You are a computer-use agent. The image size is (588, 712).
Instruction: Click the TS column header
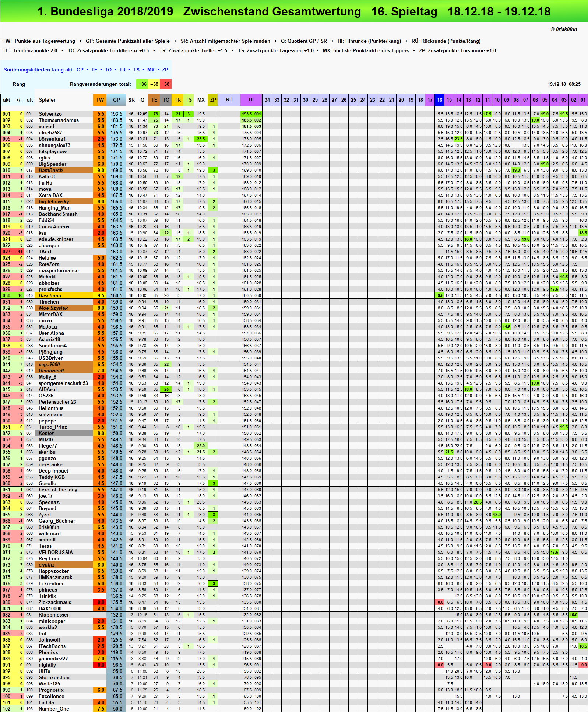189,100
